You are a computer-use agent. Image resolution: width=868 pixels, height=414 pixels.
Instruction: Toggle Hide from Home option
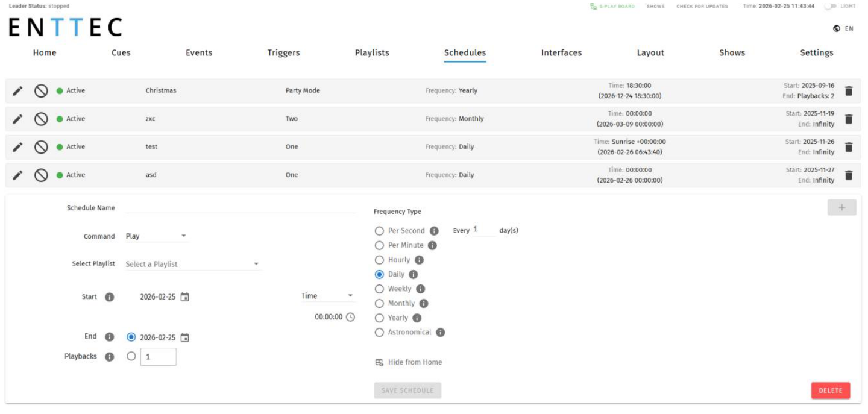[409, 362]
